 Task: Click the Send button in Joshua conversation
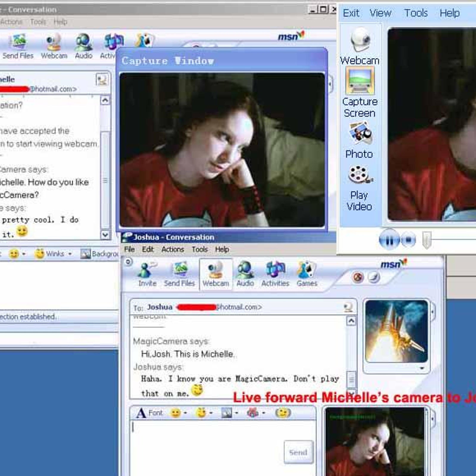(x=298, y=452)
